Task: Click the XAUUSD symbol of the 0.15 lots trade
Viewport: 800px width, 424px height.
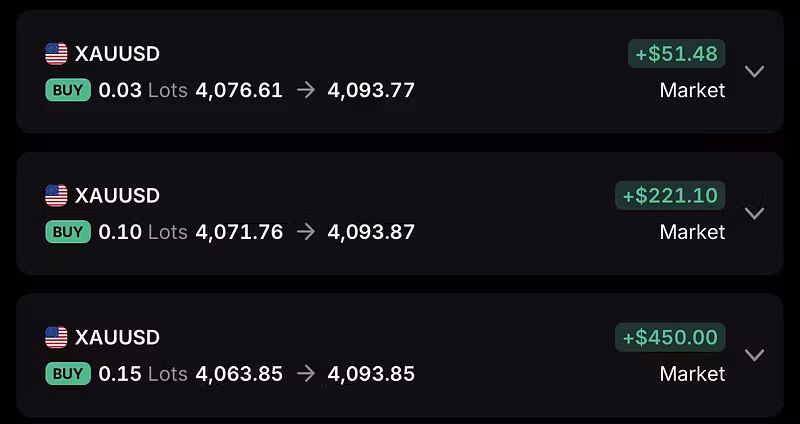Action: [117, 337]
